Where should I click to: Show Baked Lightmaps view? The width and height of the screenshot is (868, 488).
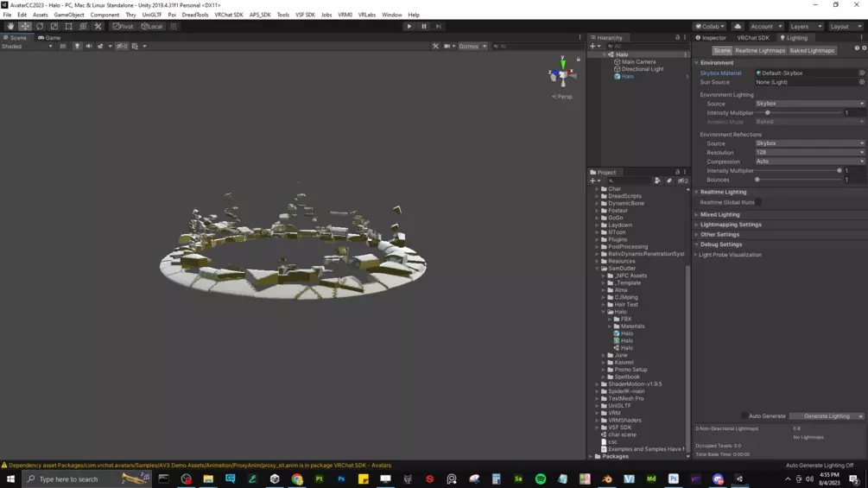(812, 50)
